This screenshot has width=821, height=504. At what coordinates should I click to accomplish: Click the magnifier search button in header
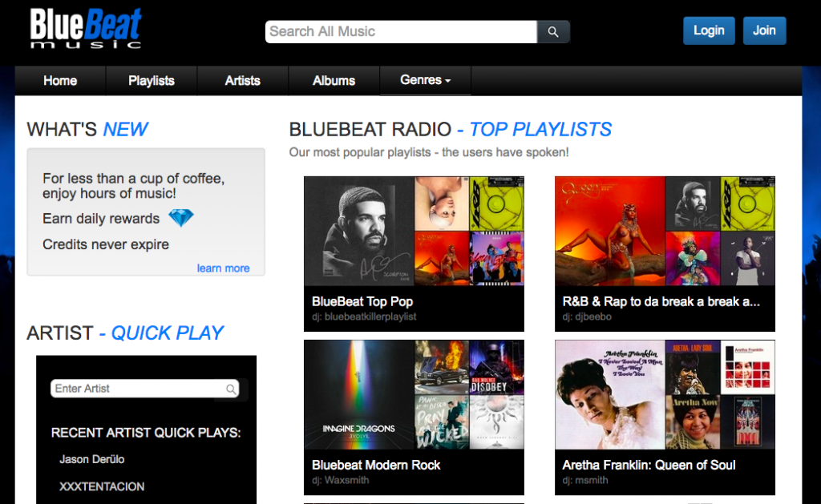(x=553, y=32)
